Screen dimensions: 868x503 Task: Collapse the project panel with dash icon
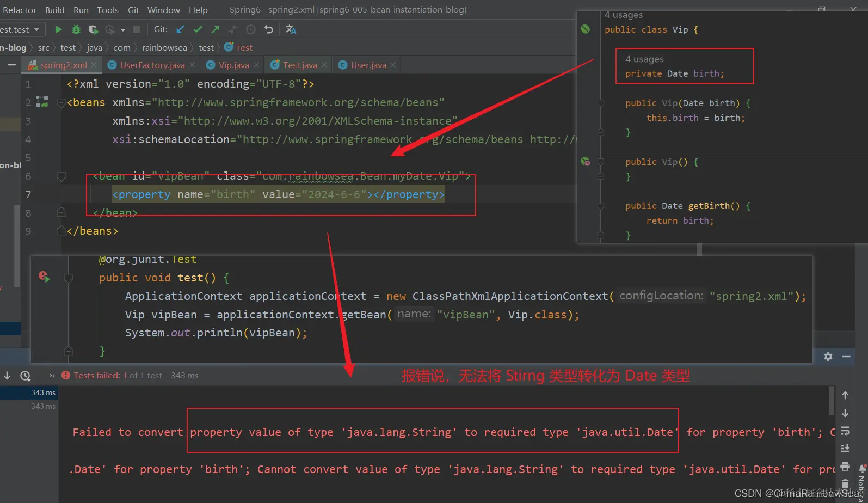(11, 65)
